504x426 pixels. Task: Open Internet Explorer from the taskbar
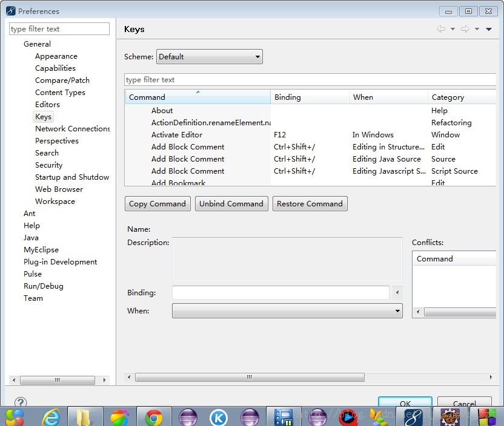tap(50, 416)
